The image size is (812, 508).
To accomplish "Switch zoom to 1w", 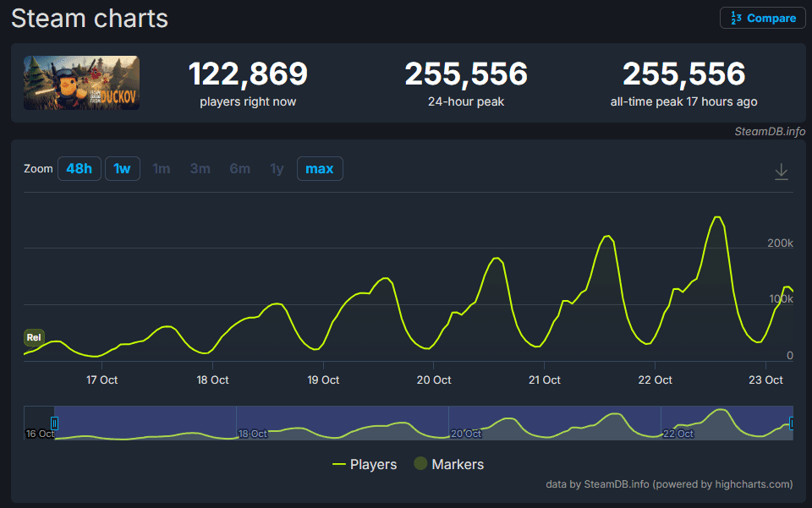I will coord(123,169).
